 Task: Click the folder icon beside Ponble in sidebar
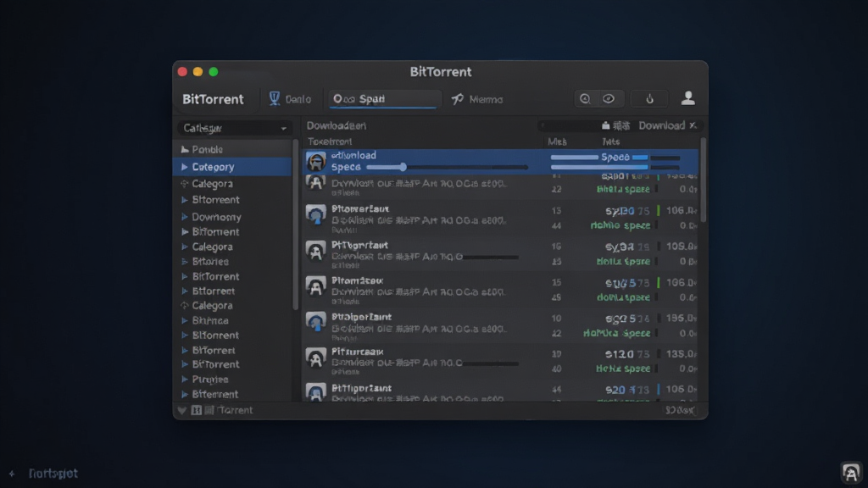click(x=185, y=149)
